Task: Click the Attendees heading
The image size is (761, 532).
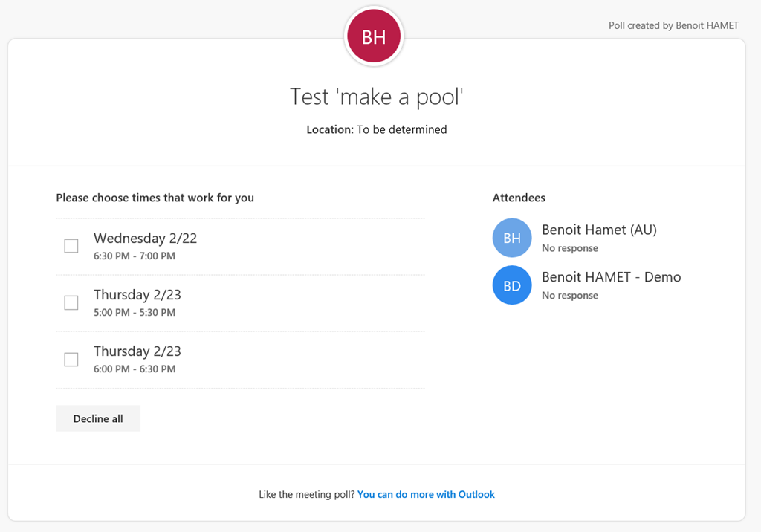Action: [519, 198]
